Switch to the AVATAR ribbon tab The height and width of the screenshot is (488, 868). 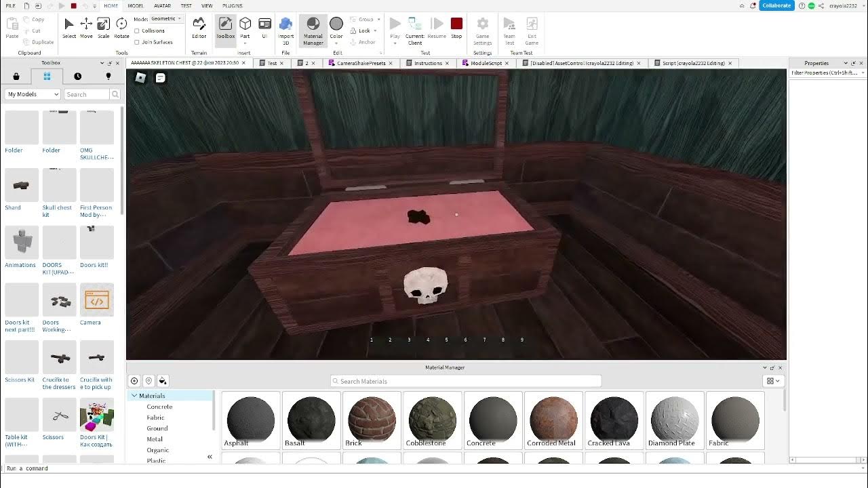tap(162, 5)
